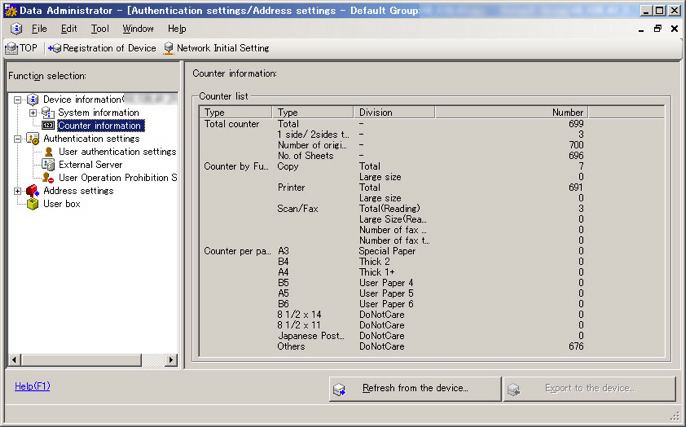
Task: Select the B4 Thick 2 row
Action: click(x=394, y=262)
